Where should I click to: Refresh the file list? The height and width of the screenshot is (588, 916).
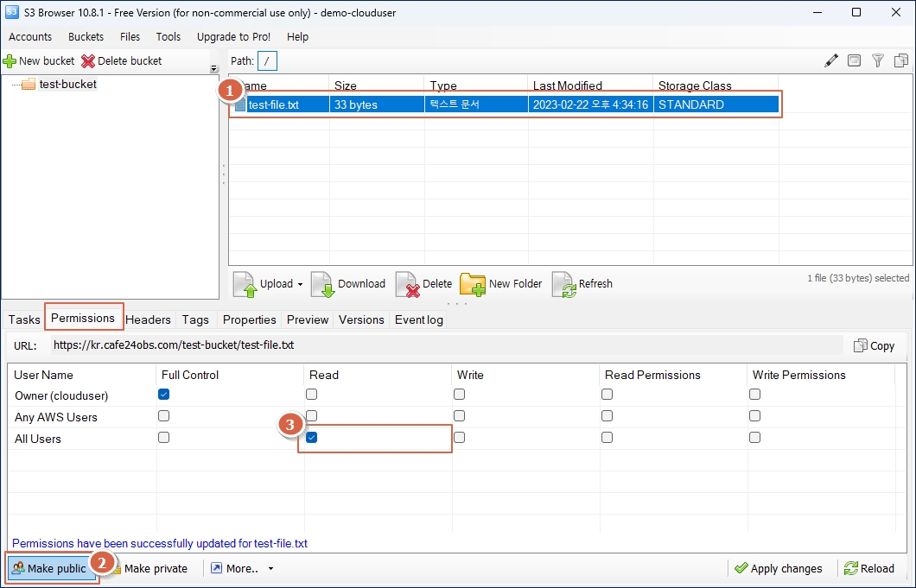[563, 284]
